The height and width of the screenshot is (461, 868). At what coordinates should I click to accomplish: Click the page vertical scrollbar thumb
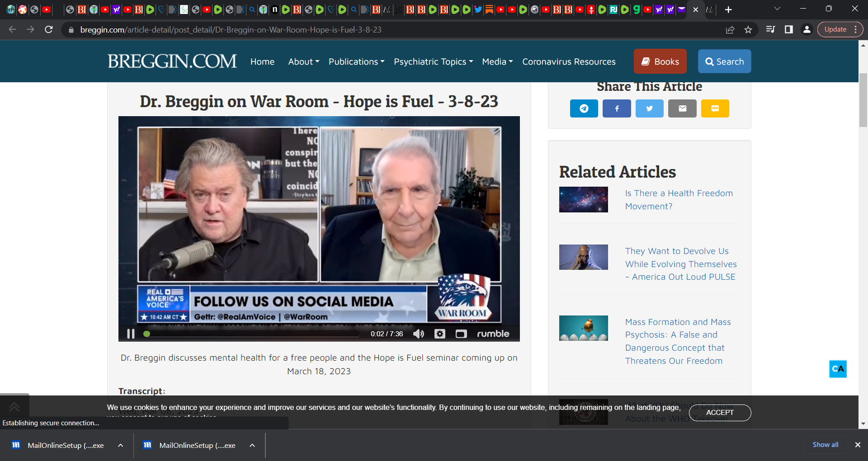point(863,100)
